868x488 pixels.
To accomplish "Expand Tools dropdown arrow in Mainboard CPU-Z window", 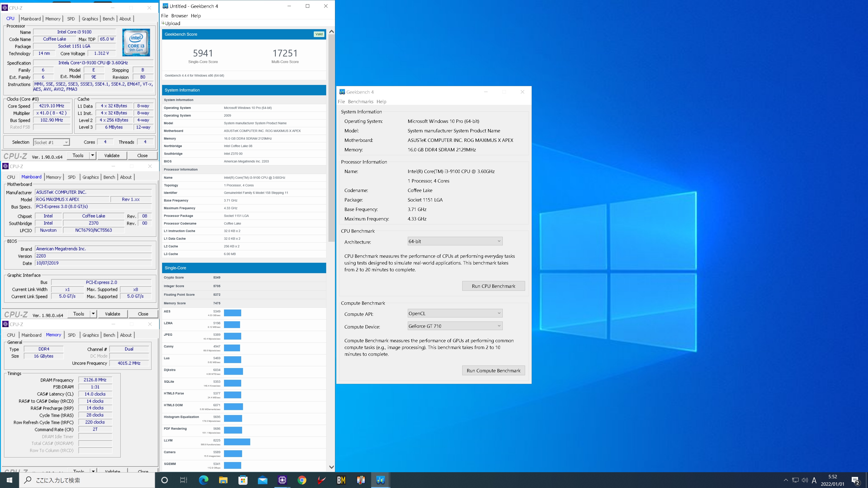I will [93, 314].
